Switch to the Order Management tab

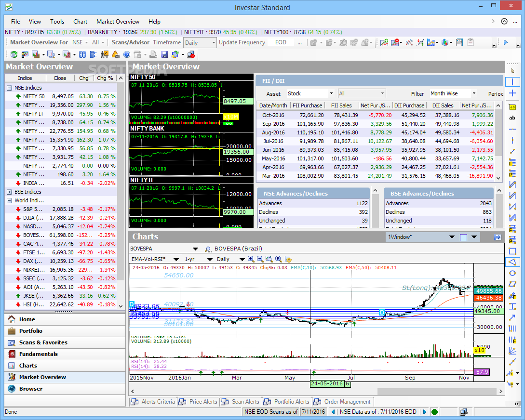pos(343,402)
